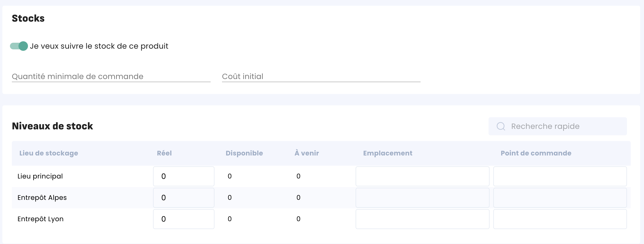
Task: Click the Quantité minimale de commande field
Action: [111, 76]
